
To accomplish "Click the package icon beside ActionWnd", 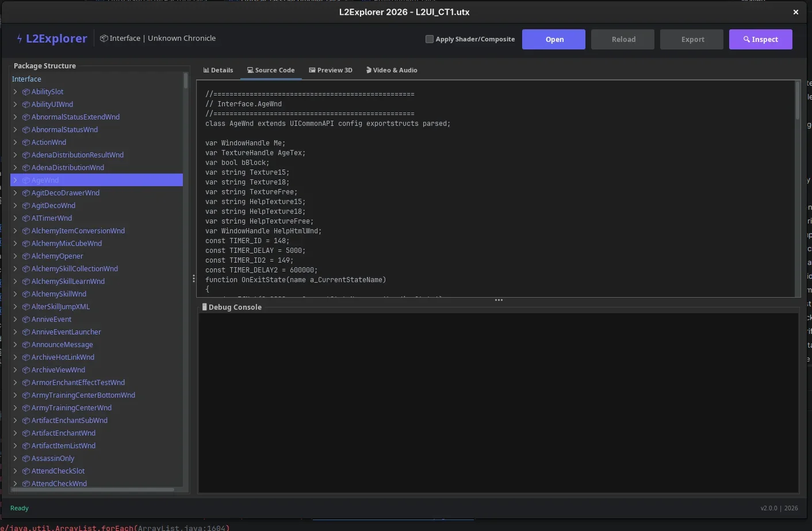I will pos(26,143).
